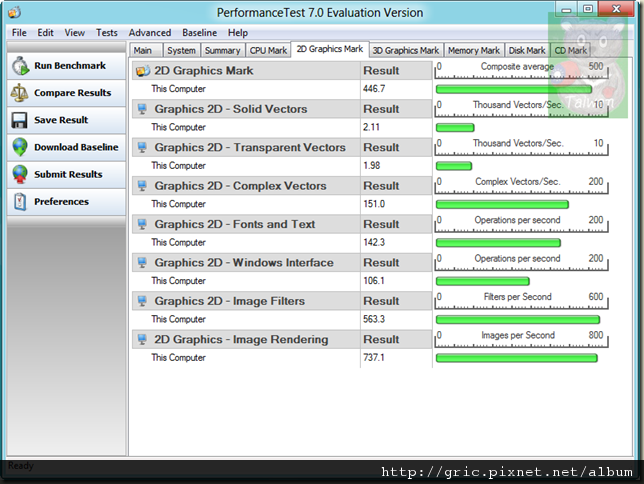Image resolution: width=644 pixels, height=484 pixels.
Task: Click the 142.3 Fonts and Text result
Action: click(x=374, y=242)
